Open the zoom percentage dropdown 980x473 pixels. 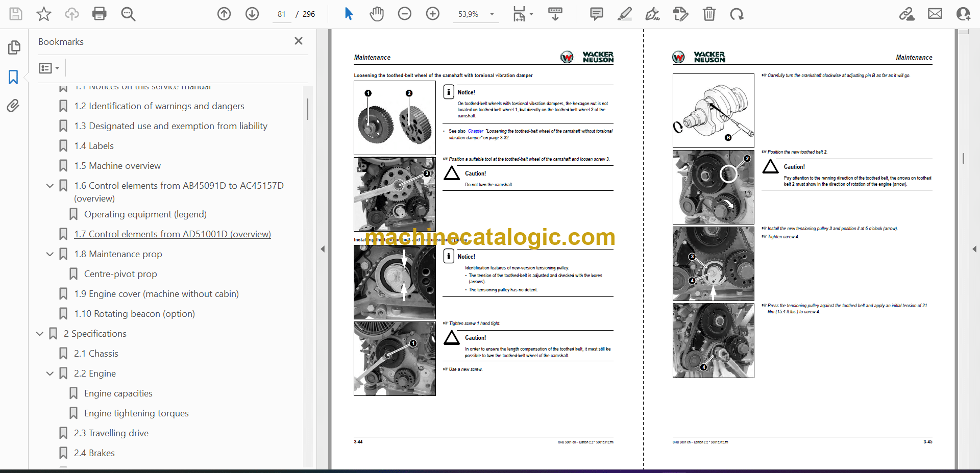pyautogui.click(x=492, y=14)
